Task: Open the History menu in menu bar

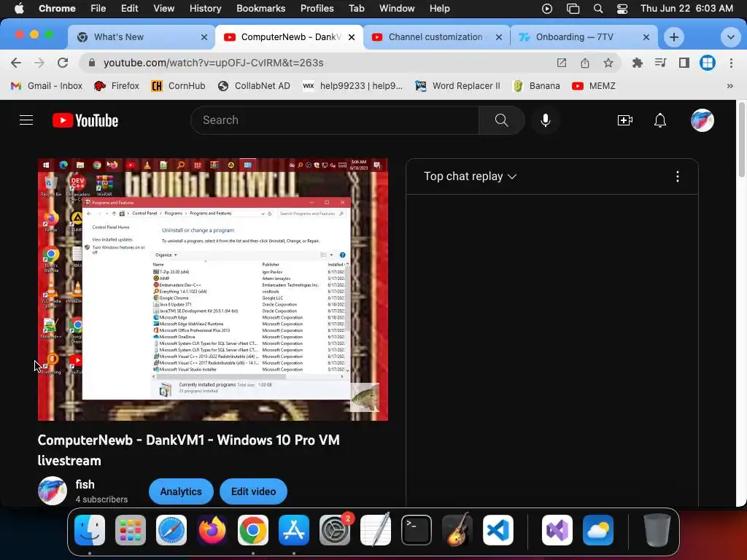Action: tap(205, 9)
